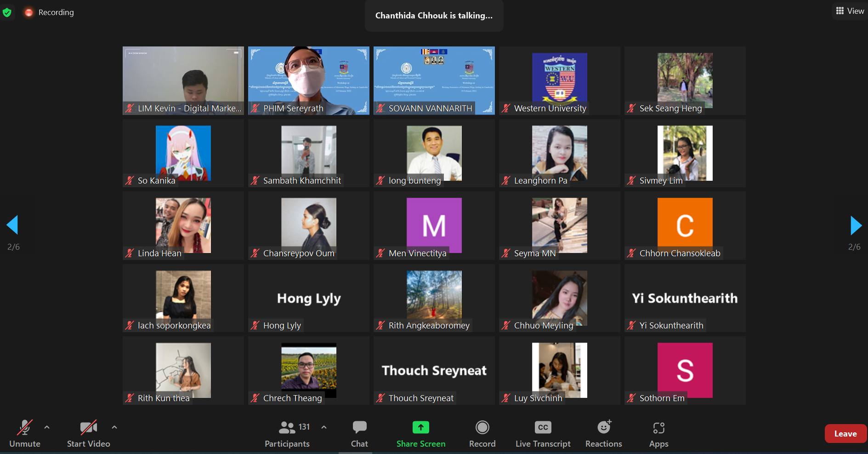Open the Chat panel icon

tap(359, 428)
